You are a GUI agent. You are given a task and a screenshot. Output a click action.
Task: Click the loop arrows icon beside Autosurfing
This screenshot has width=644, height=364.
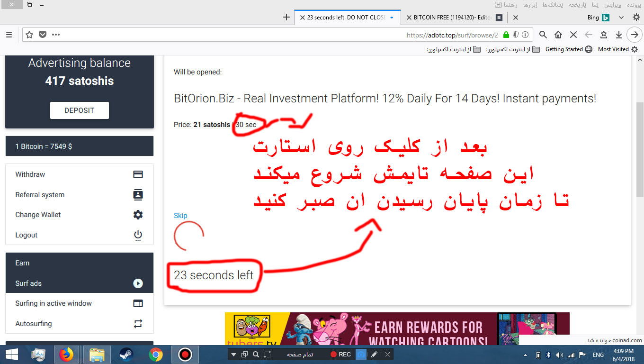pos(138,324)
